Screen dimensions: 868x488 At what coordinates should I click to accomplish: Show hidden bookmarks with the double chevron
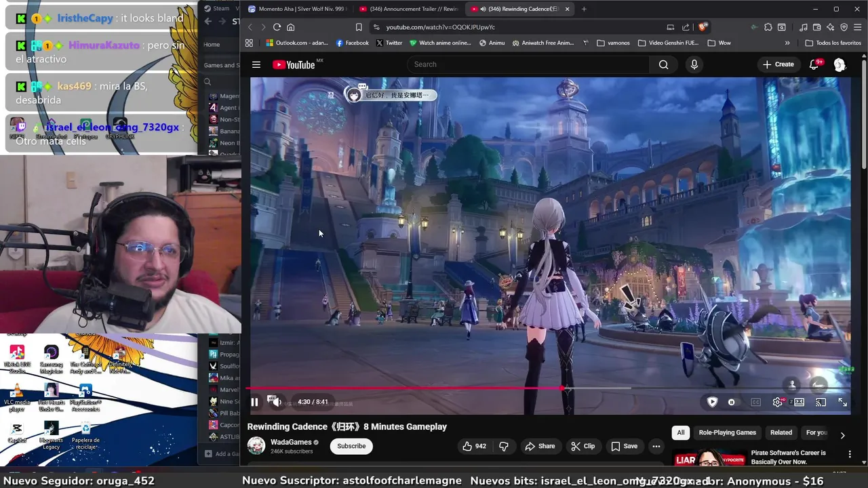[x=787, y=43]
